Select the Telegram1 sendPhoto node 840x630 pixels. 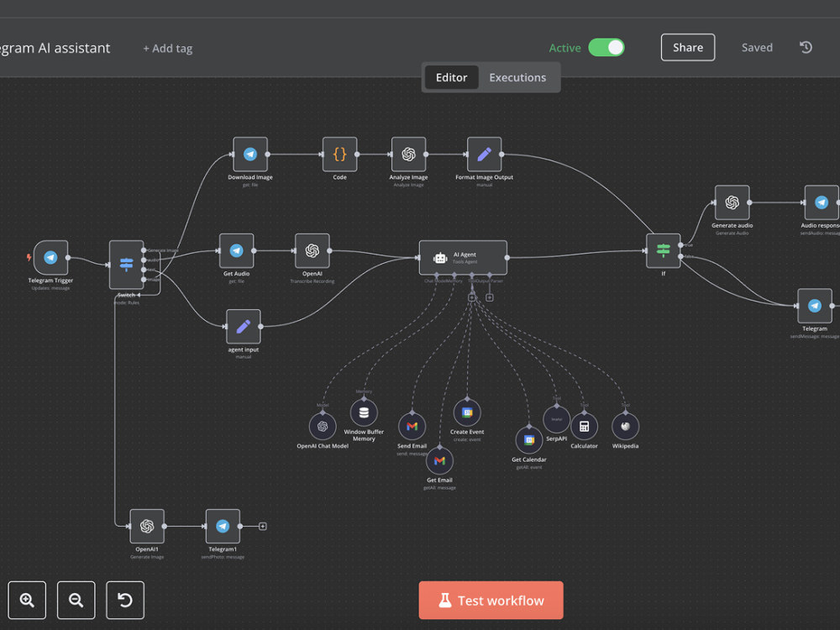(223, 526)
